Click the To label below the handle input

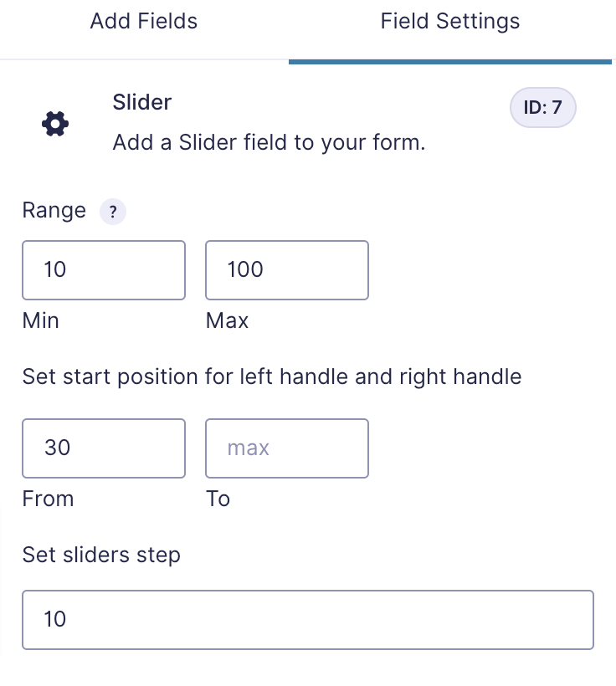point(218,499)
